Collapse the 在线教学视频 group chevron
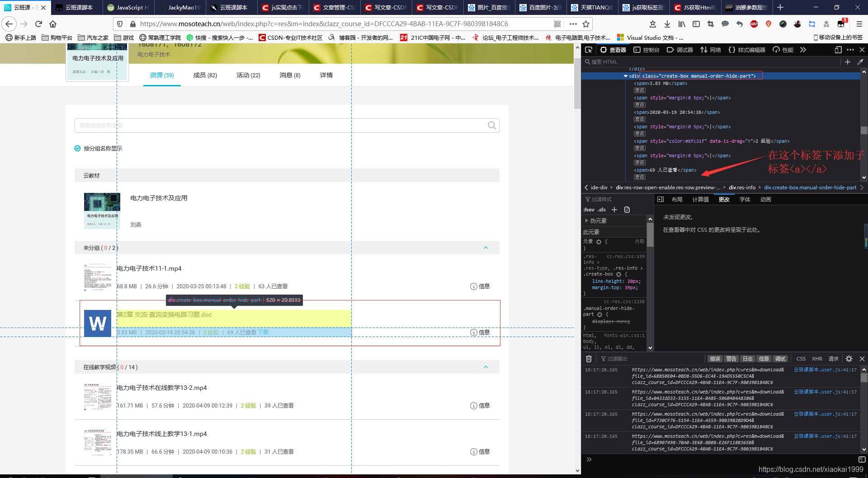The width and height of the screenshot is (868, 478). coord(486,367)
